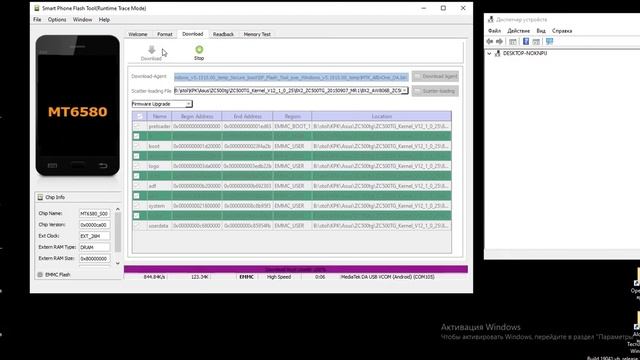Click the Location column header

382,116
